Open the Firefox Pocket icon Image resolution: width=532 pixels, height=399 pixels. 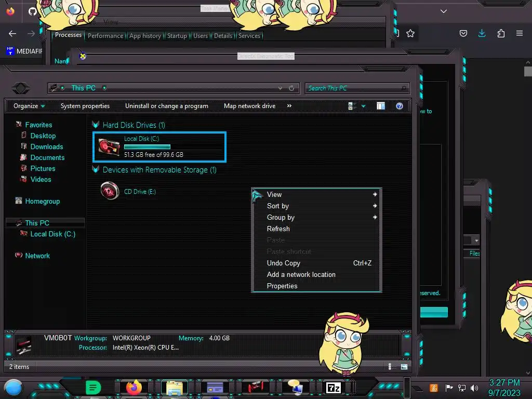(463, 33)
